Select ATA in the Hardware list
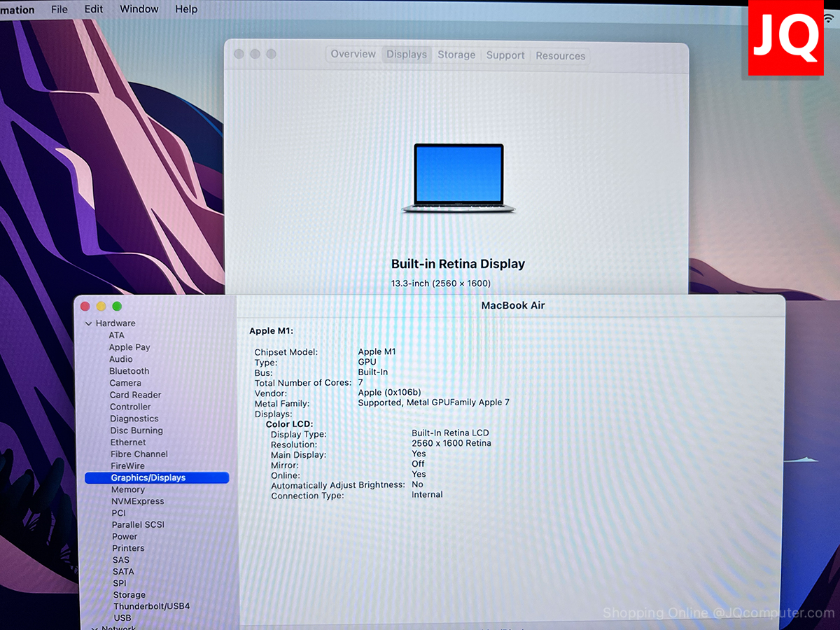Screen dimensions: 840x630 pyautogui.click(x=116, y=335)
